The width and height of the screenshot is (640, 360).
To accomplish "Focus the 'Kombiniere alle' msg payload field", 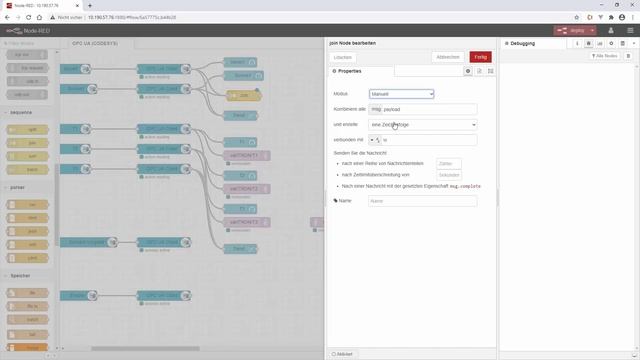I will [x=422, y=109].
